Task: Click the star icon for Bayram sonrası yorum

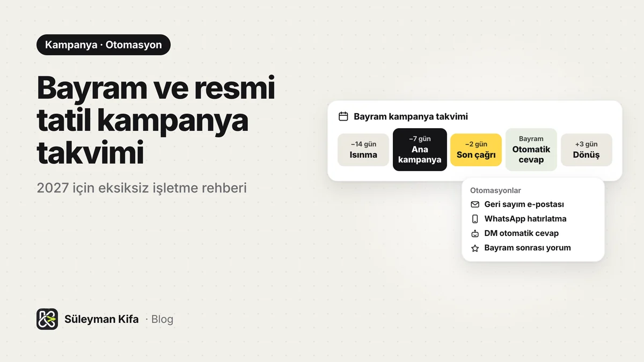Action: coord(475,248)
